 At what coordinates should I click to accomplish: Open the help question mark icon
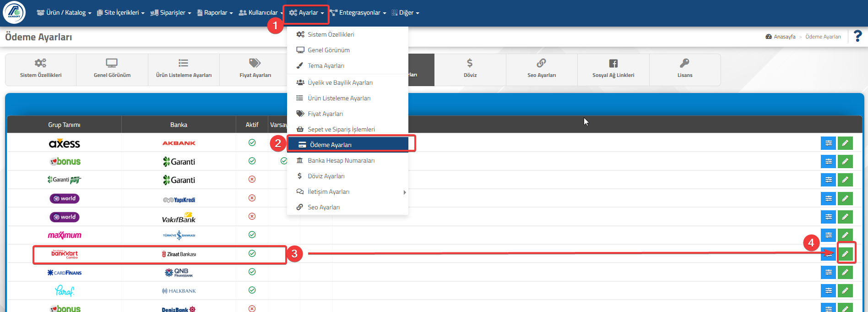[858, 36]
